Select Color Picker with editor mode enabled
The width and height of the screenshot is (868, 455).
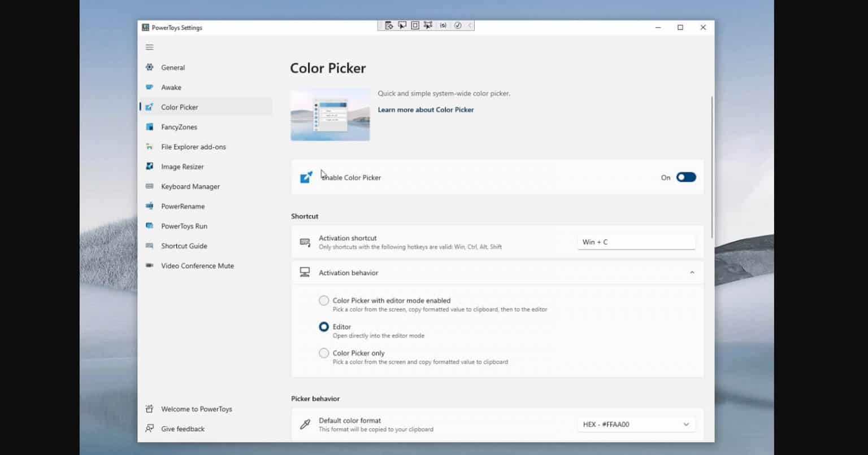click(x=324, y=301)
